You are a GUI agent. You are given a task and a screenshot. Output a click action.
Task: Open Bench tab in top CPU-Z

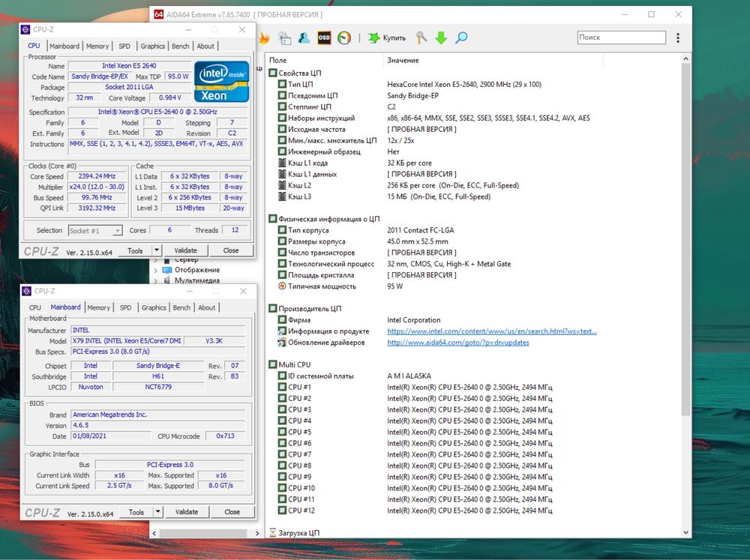point(180,46)
